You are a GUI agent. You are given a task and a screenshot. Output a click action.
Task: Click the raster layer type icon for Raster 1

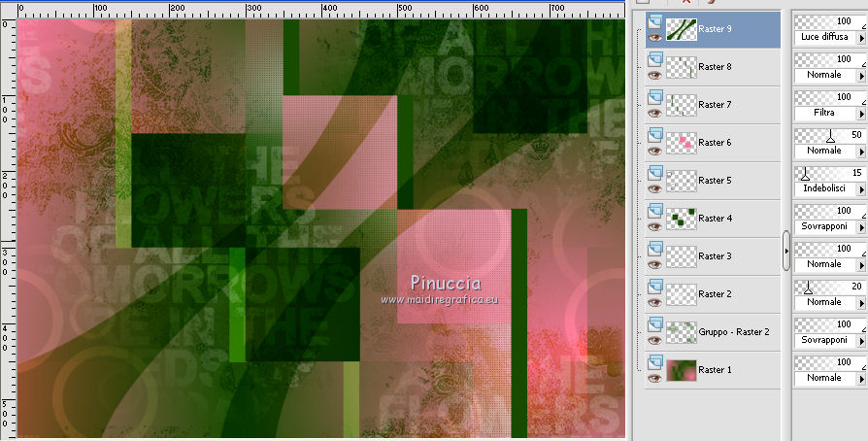point(654,362)
